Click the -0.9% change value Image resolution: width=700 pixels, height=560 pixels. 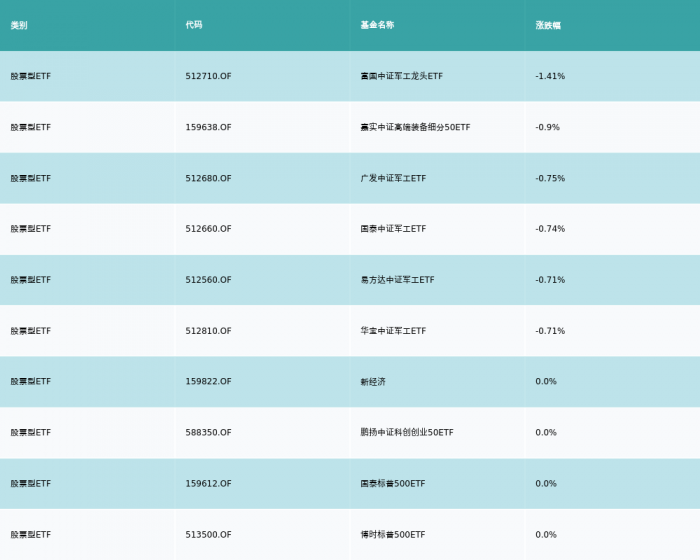(547, 127)
